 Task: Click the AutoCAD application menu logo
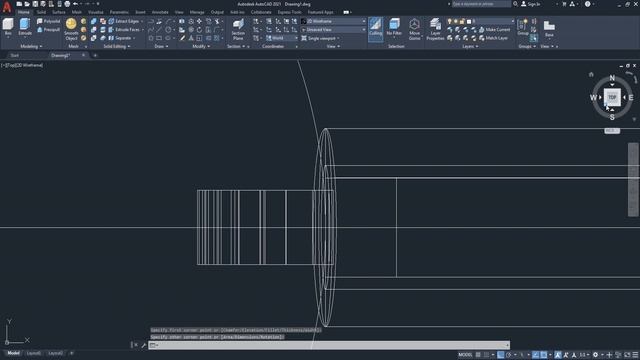point(7,7)
